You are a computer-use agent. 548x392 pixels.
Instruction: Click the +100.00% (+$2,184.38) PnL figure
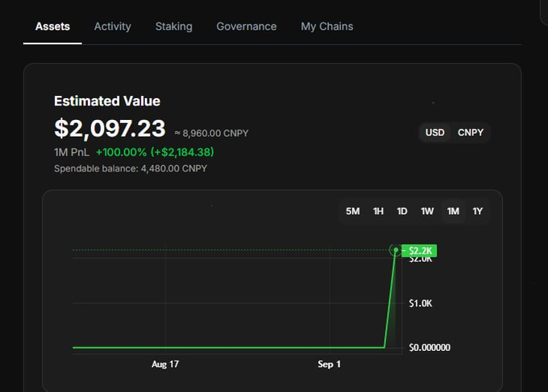click(x=155, y=152)
